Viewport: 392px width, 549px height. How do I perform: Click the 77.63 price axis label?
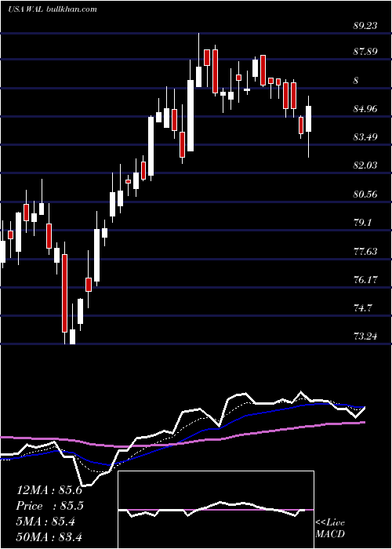click(x=365, y=252)
